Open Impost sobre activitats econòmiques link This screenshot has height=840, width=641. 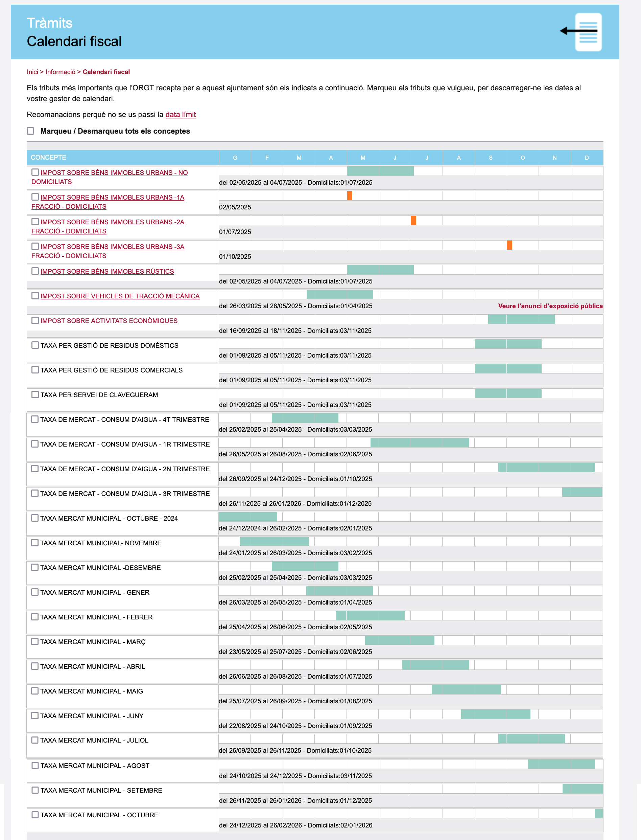(109, 321)
